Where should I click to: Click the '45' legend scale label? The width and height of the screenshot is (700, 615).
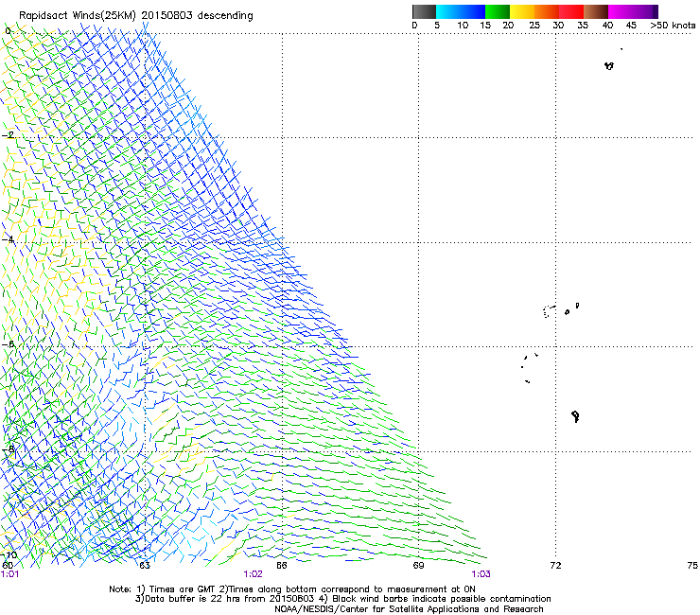tap(631, 26)
